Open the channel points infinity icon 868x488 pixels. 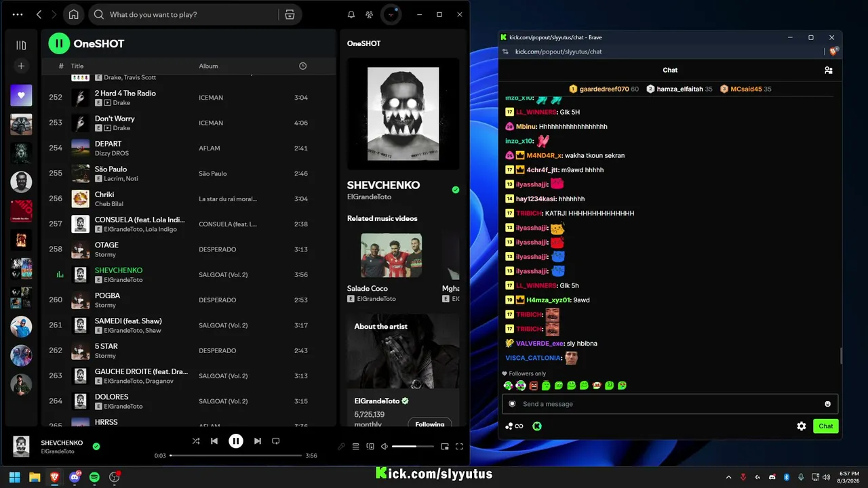[x=515, y=426]
